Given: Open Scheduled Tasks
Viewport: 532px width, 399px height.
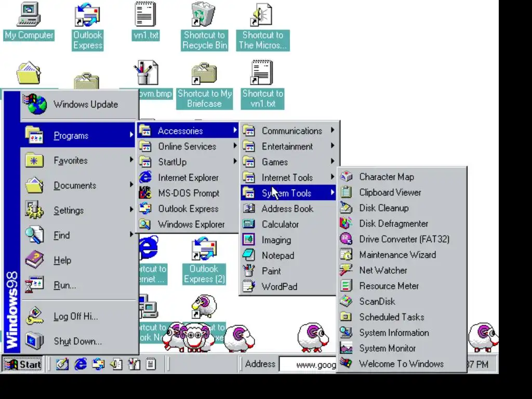Looking at the screenshot, I should 402,317.
